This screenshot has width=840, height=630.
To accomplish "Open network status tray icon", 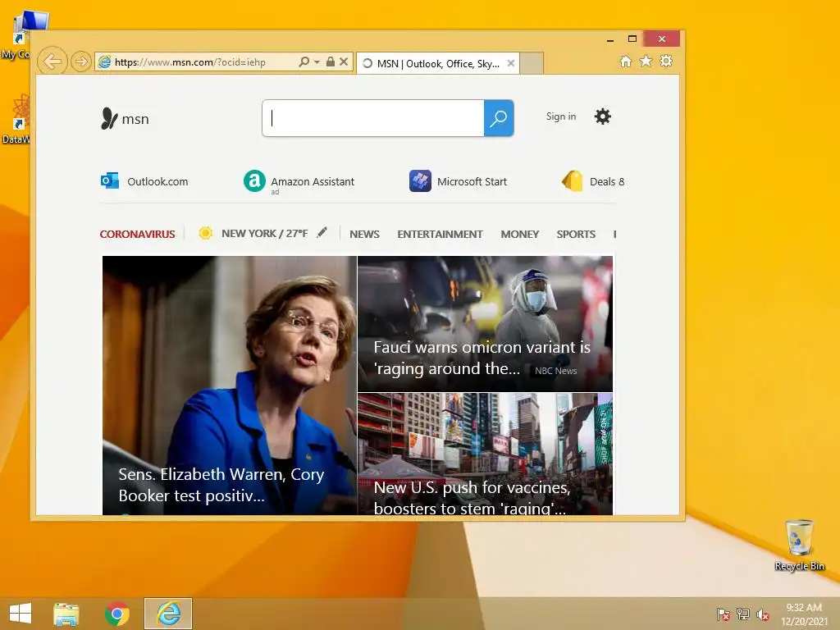I will pyautogui.click(x=743, y=614).
